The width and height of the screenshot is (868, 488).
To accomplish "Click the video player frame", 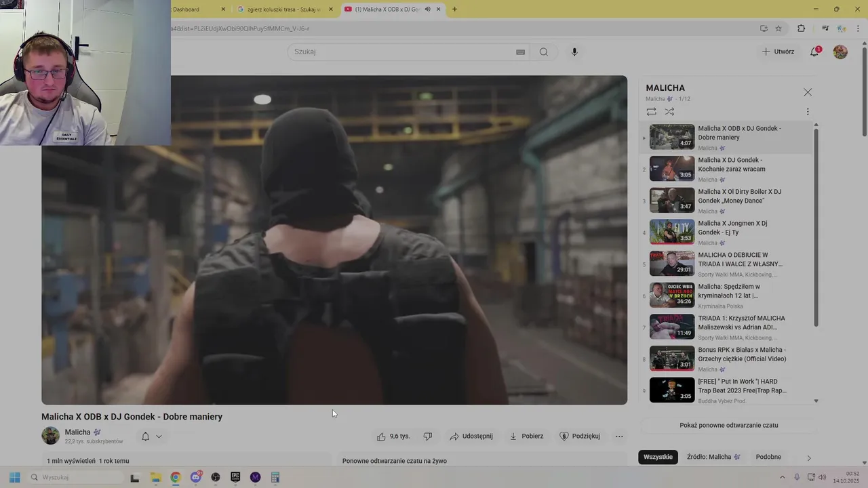I will tap(334, 240).
